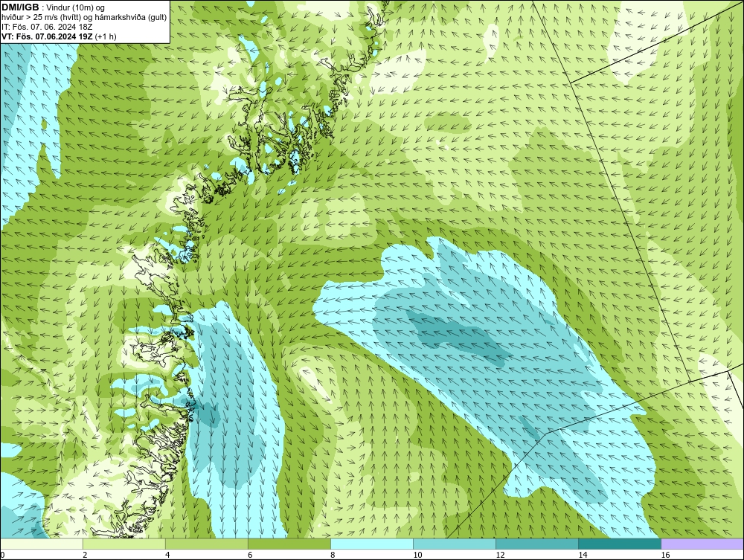This screenshot has height=560, width=744.
Task: Click the legend scale label '10'
Action: point(417,555)
